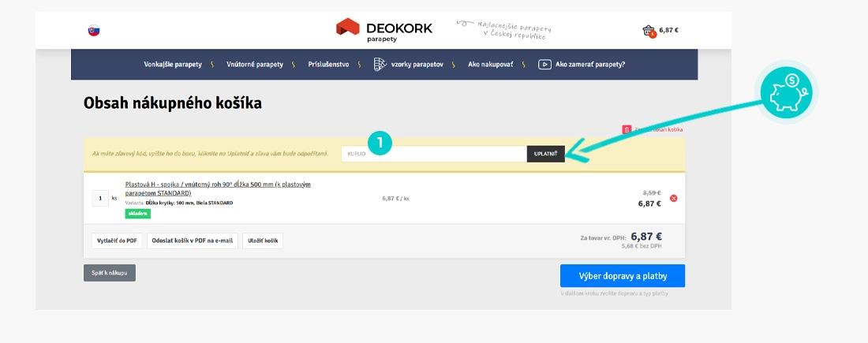Open Príslušenstvo menu

tap(328, 64)
